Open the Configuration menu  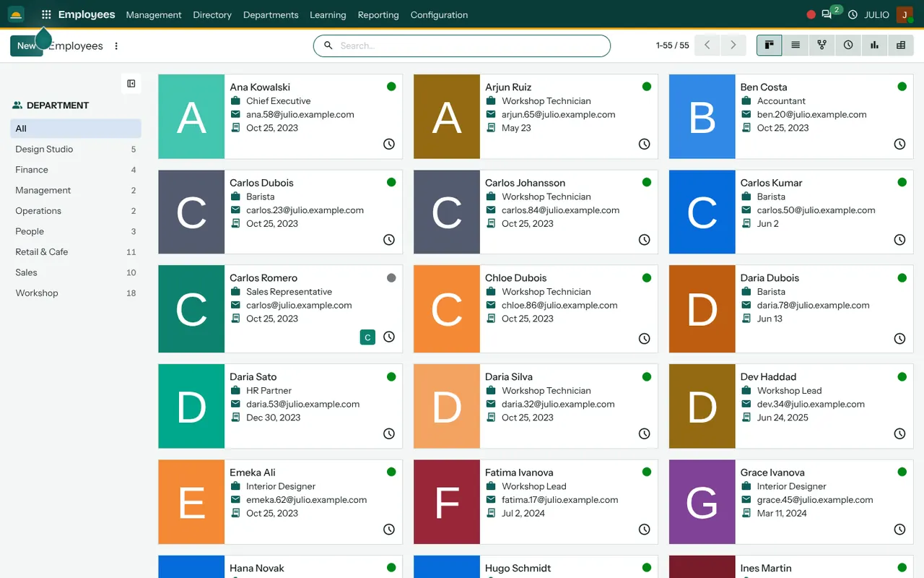tap(439, 14)
